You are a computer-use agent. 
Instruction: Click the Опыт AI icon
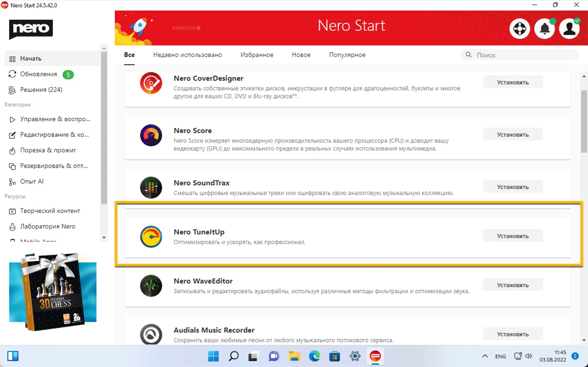12,182
